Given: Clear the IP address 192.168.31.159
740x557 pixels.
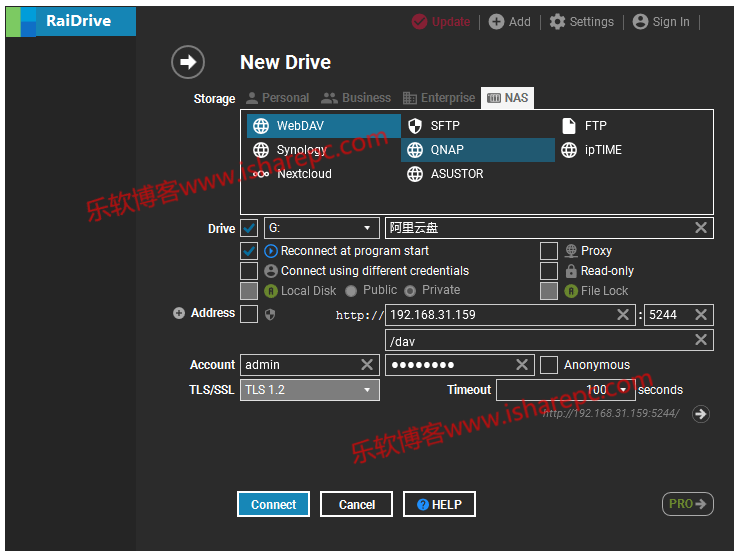Looking at the screenshot, I should point(623,314).
